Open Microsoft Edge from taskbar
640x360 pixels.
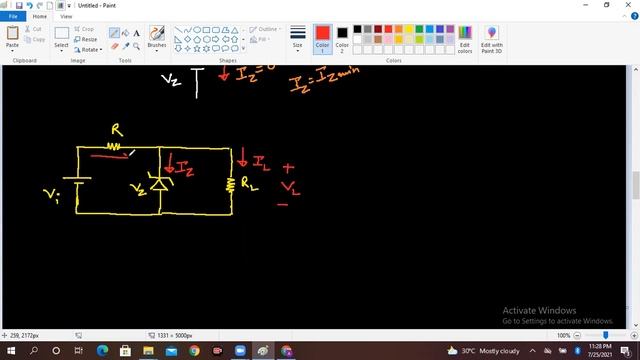click(x=102, y=351)
